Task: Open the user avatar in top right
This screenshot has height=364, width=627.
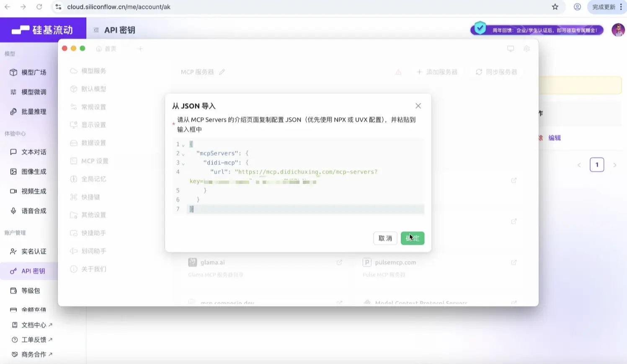Action: 618,30
